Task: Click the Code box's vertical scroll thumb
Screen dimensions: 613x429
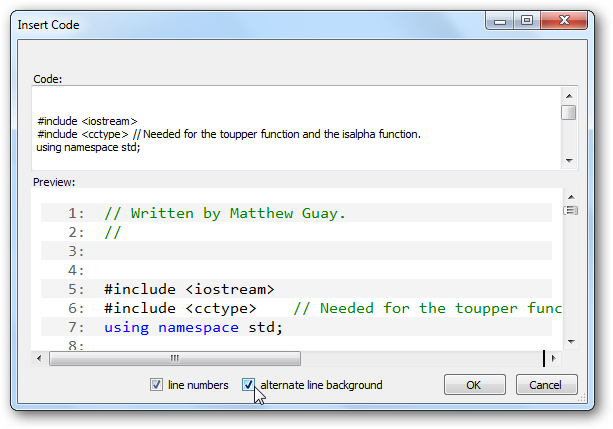Action: click(x=568, y=113)
